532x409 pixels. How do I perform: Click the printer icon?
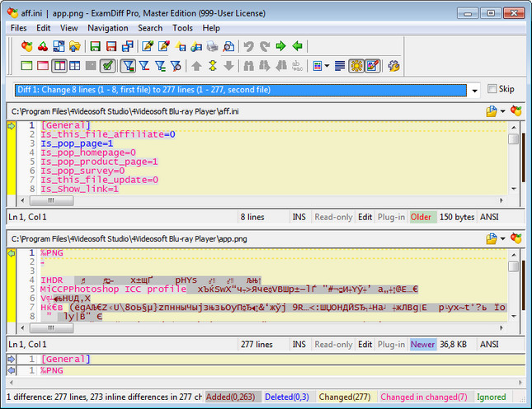(213, 46)
